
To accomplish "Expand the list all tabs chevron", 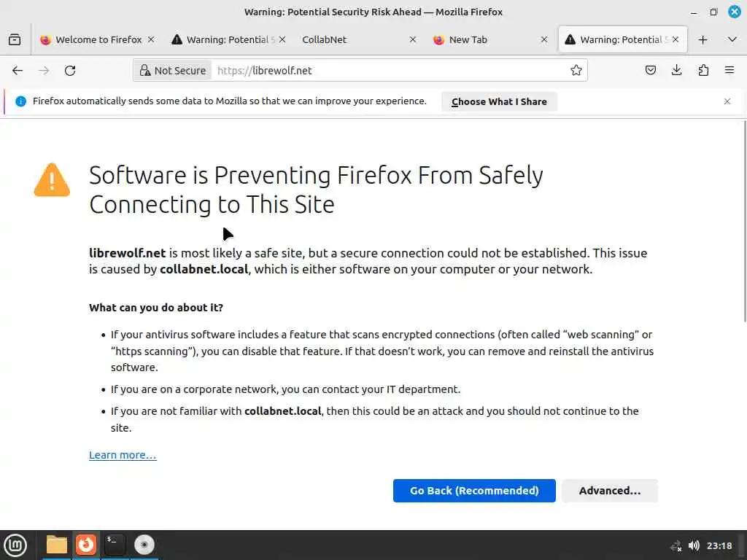I will point(732,39).
